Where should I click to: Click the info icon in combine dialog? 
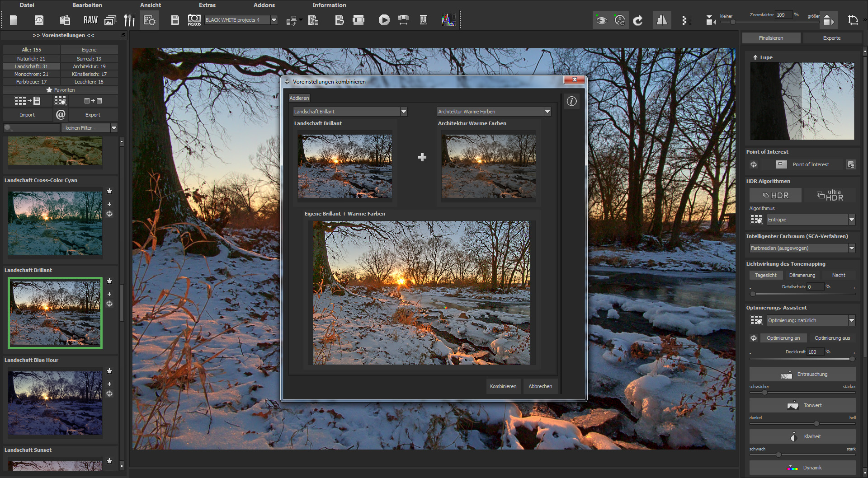coord(571,101)
